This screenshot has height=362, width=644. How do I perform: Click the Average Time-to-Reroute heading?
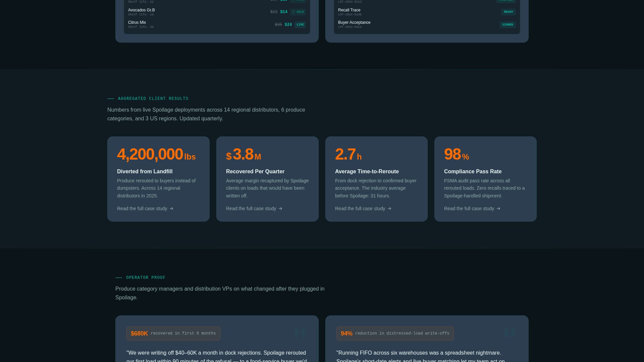tap(367, 171)
